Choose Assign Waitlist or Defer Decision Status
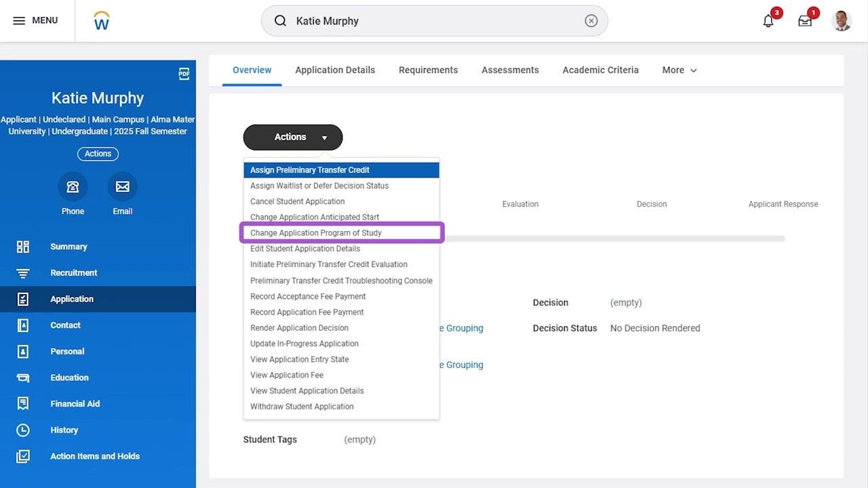The height and width of the screenshot is (488, 868). pos(342,186)
